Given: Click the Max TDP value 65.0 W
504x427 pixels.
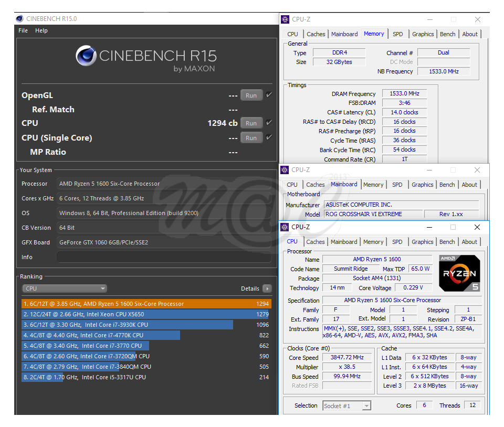Looking at the screenshot, I should [x=420, y=269].
